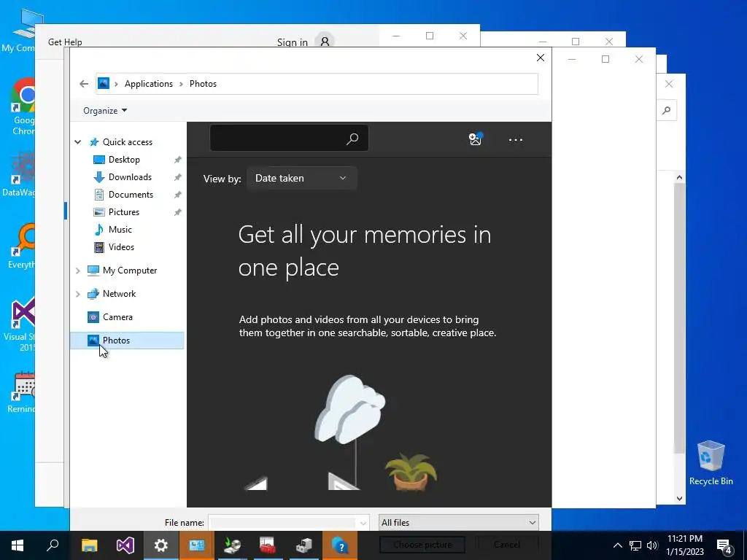Click the taskbar search icon
Screen dimensions: 747x560
click(x=53, y=545)
